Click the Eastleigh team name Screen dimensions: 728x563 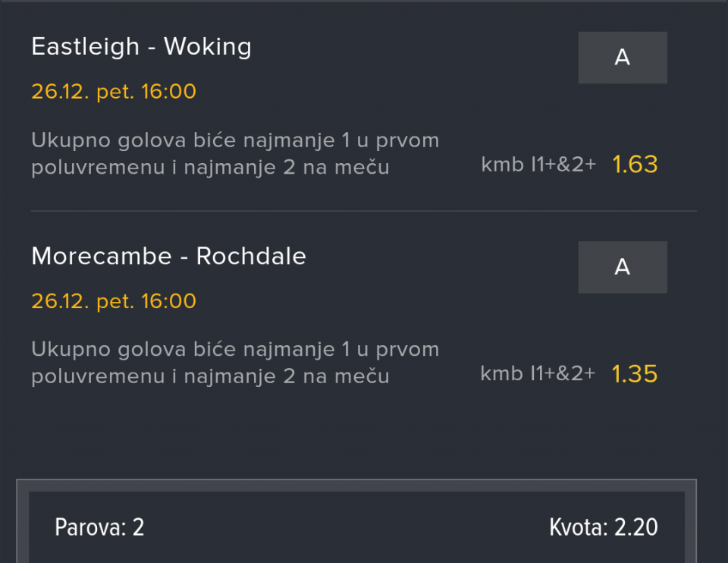point(85,47)
